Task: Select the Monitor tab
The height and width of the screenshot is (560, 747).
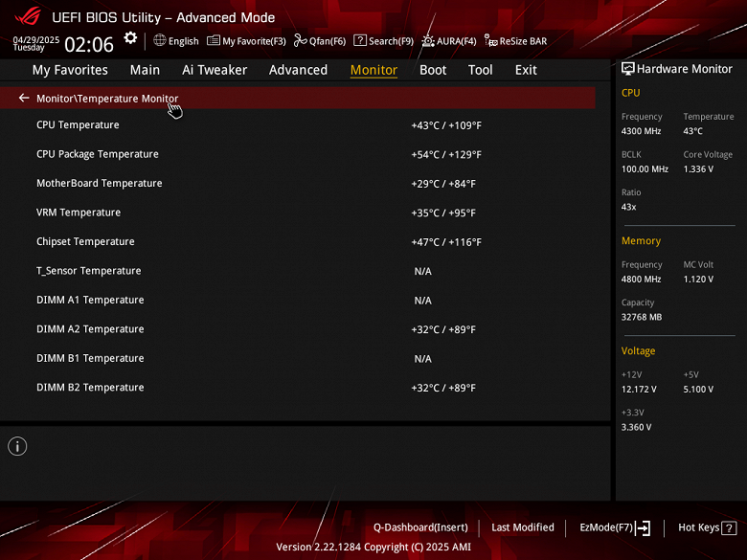Action: click(373, 70)
